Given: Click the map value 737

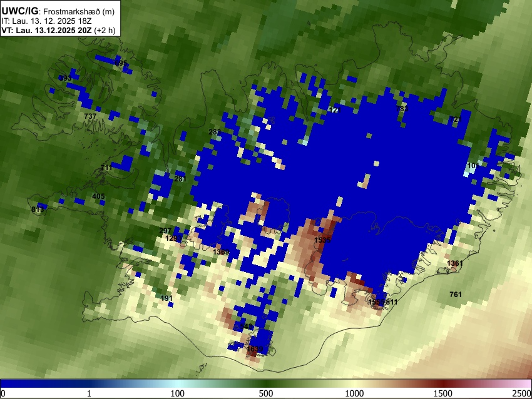Looking at the screenshot, I should (x=90, y=116).
